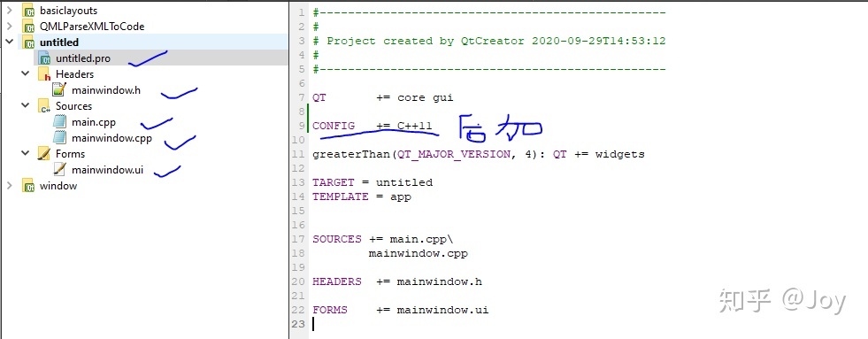Click the basiclayouts Qt project icon
Screen dimensions: 868x339
tap(28, 11)
